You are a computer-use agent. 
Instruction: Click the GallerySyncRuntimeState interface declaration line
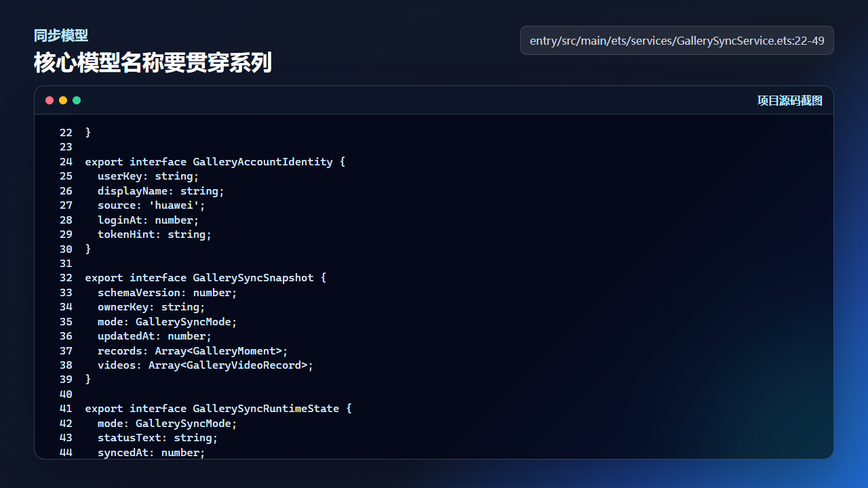point(218,409)
